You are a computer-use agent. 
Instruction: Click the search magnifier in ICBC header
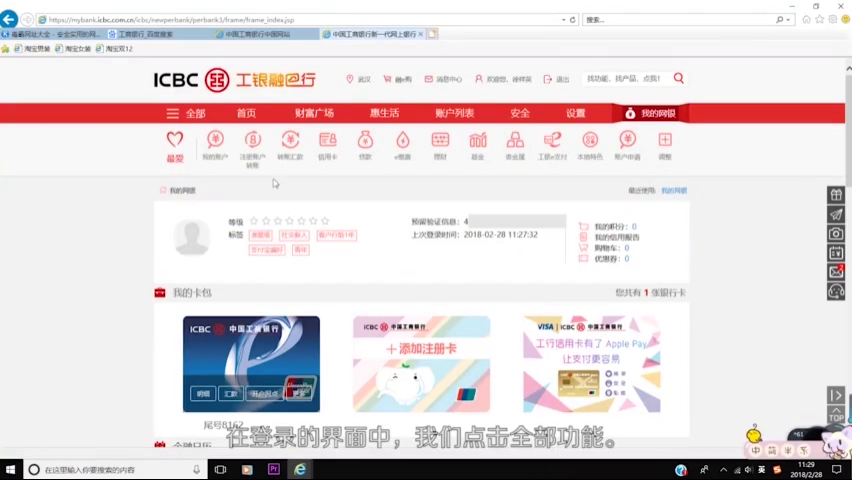[679, 78]
